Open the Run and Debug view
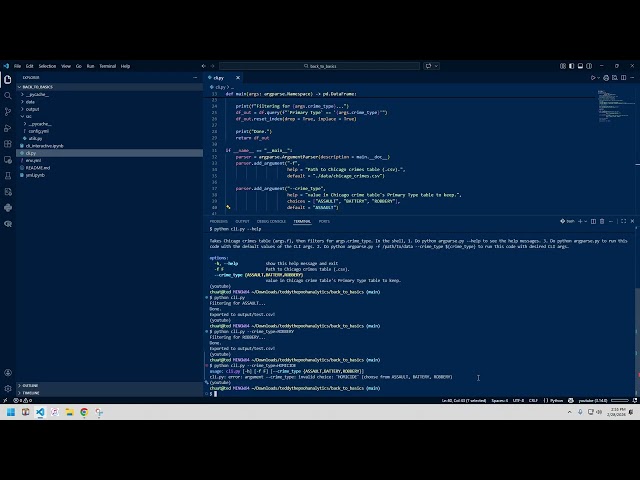 [8, 128]
